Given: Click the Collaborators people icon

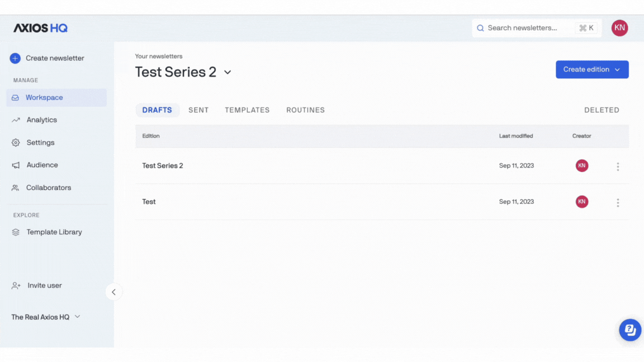Looking at the screenshot, I should [x=15, y=188].
